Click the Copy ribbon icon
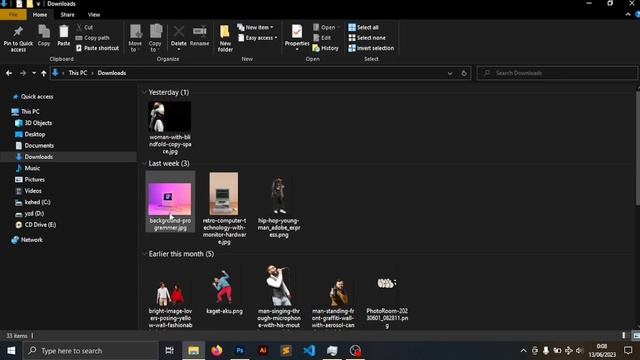 click(44, 31)
